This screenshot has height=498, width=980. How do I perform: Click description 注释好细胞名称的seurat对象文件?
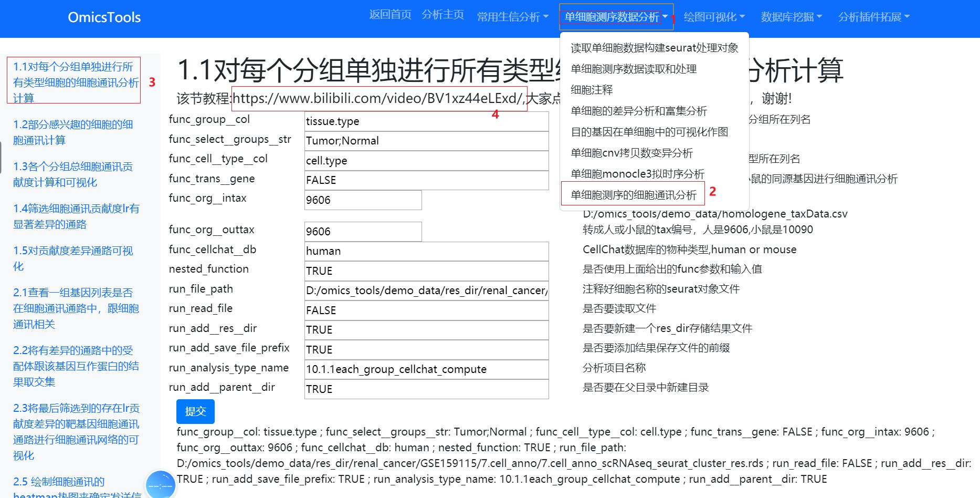(x=661, y=289)
